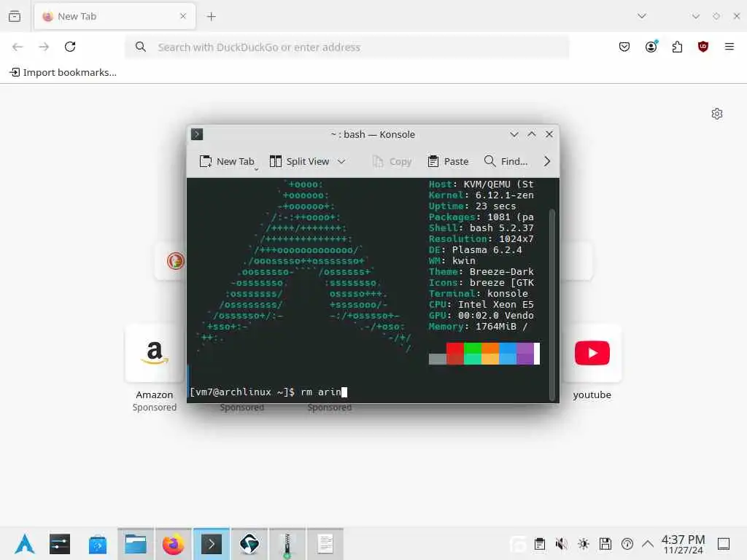Select the New Tab browser tab

[x=115, y=16]
